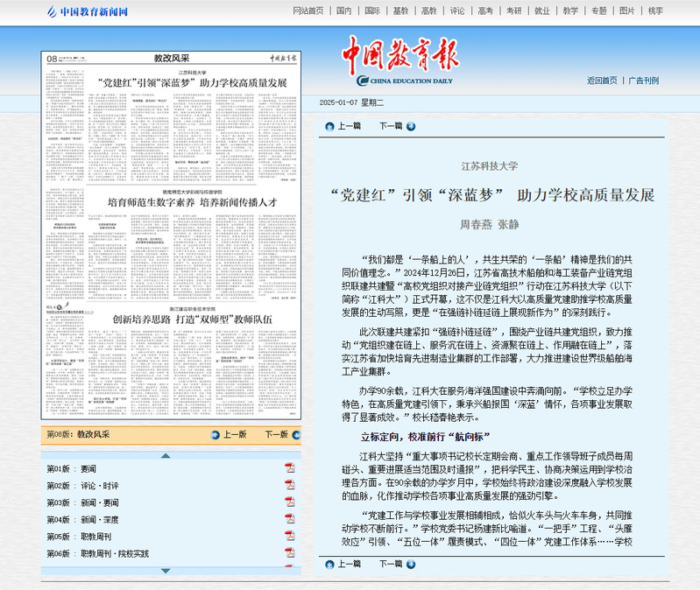Open the PDF of 第04版 新闻·深度
Screen dimensions: 700x590
pyautogui.click(x=289, y=519)
